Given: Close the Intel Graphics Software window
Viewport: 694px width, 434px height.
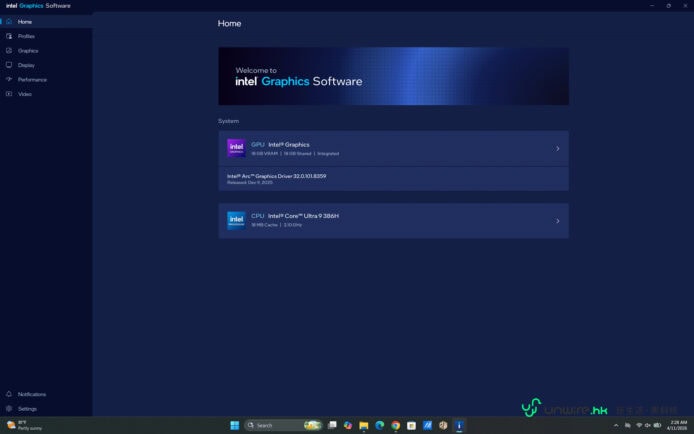Looking at the screenshot, I should click(685, 6).
